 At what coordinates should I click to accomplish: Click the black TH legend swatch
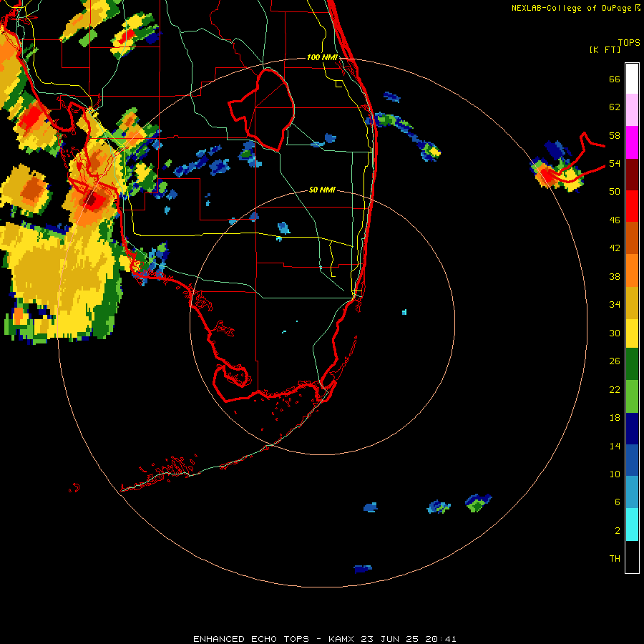(632, 557)
